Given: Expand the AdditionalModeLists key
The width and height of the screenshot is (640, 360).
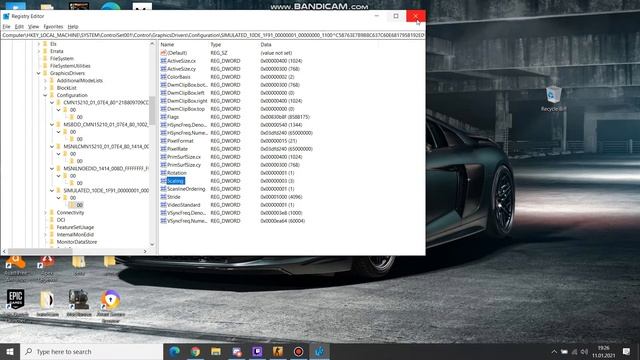Looking at the screenshot, I should pos(45,81).
